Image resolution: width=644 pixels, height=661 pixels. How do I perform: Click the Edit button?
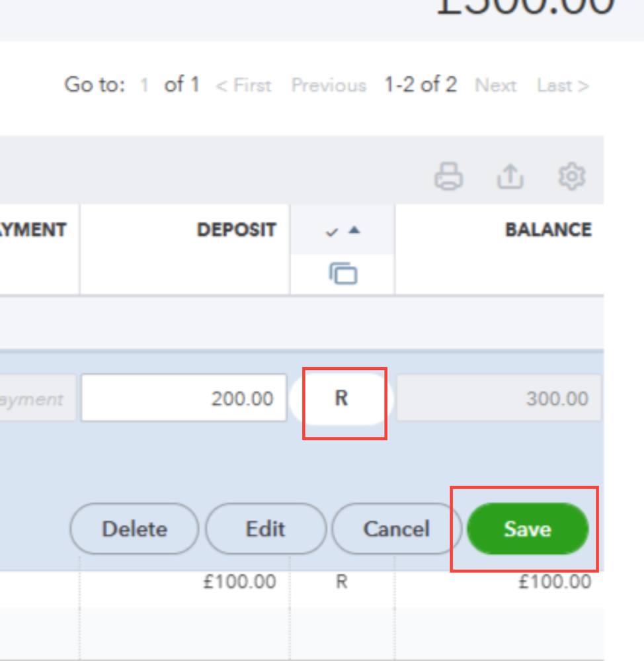(266, 529)
